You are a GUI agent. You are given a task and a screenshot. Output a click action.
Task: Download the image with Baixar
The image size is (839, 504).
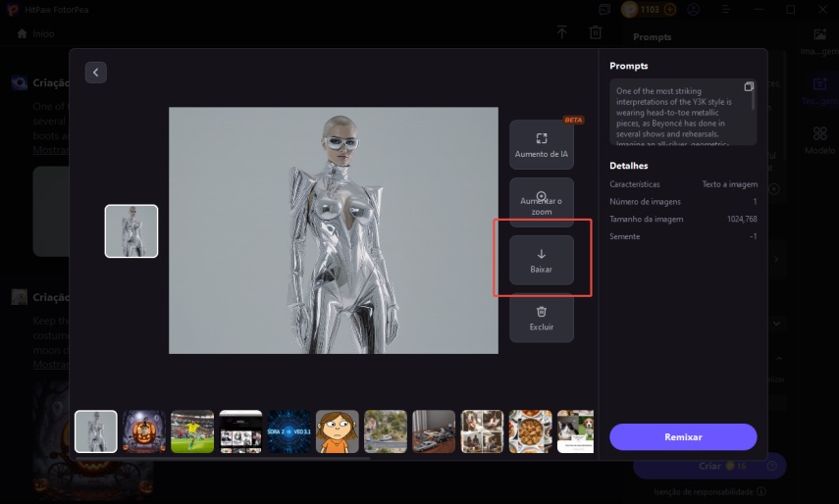click(x=542, y=260)
